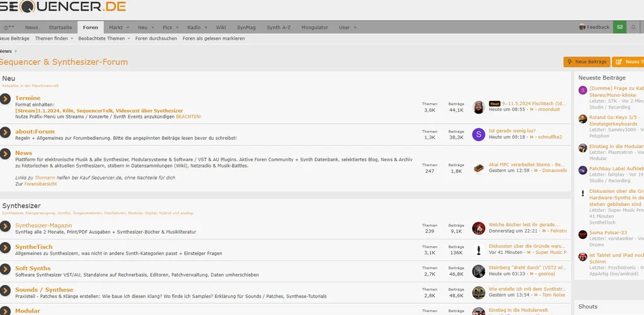
Task: Open 'Ist gerade wenig los?' thread
Action: (512, 131)
